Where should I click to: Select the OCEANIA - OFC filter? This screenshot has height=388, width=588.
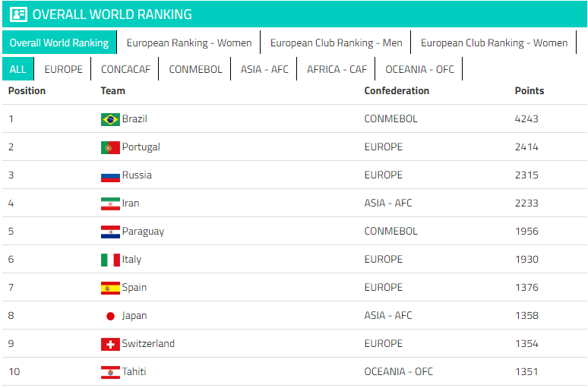coord(419,69)
